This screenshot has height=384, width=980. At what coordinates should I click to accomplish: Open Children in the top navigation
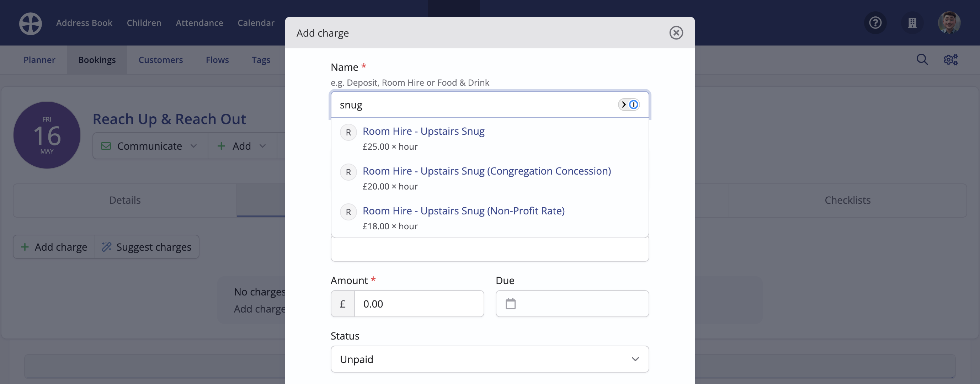tap(144, 23)
